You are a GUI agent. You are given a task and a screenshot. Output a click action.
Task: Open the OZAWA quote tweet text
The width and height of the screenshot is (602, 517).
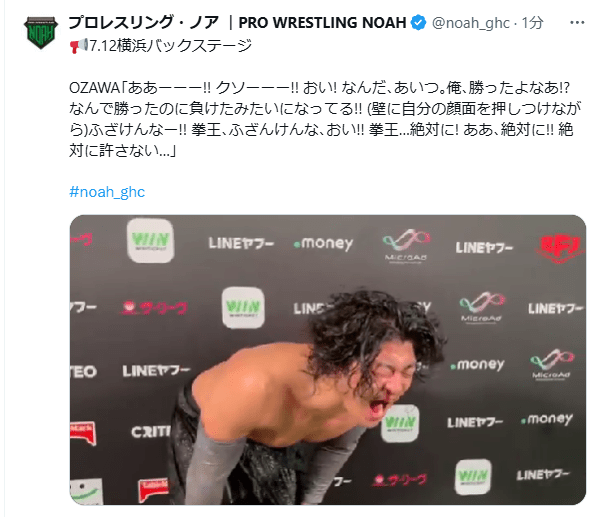click(x=324, y=119)
